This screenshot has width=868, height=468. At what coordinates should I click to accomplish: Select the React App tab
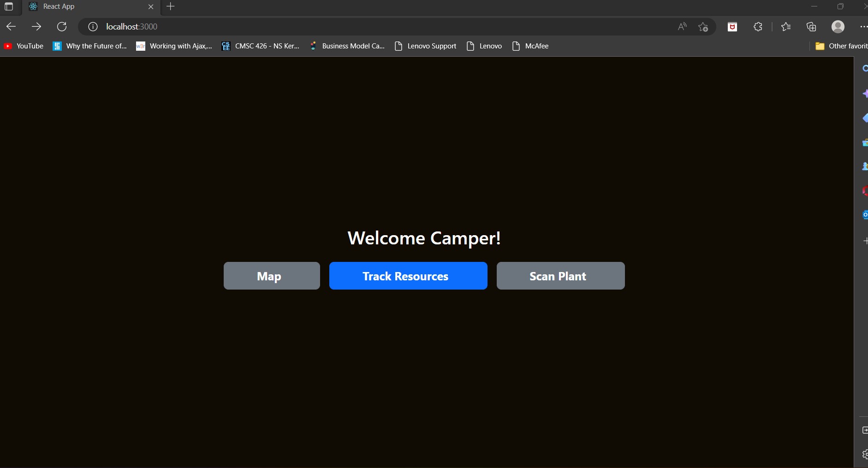[x=69, y=6]
